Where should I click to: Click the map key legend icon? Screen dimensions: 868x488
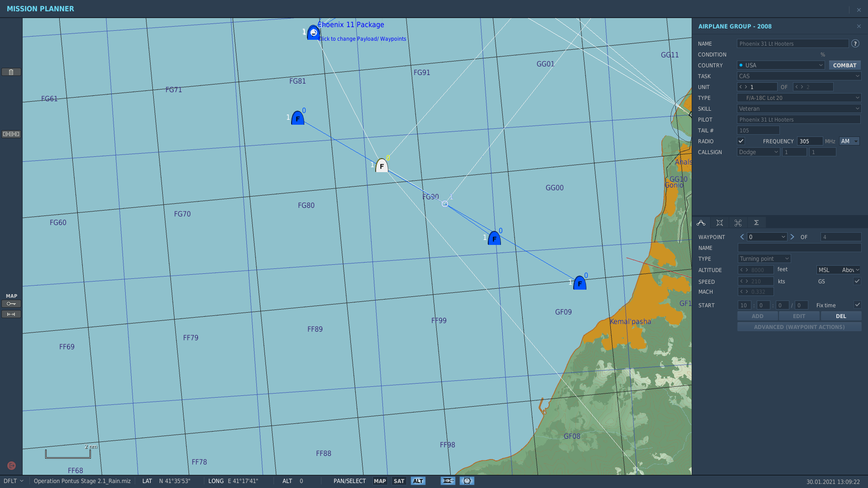pos(11,304)
